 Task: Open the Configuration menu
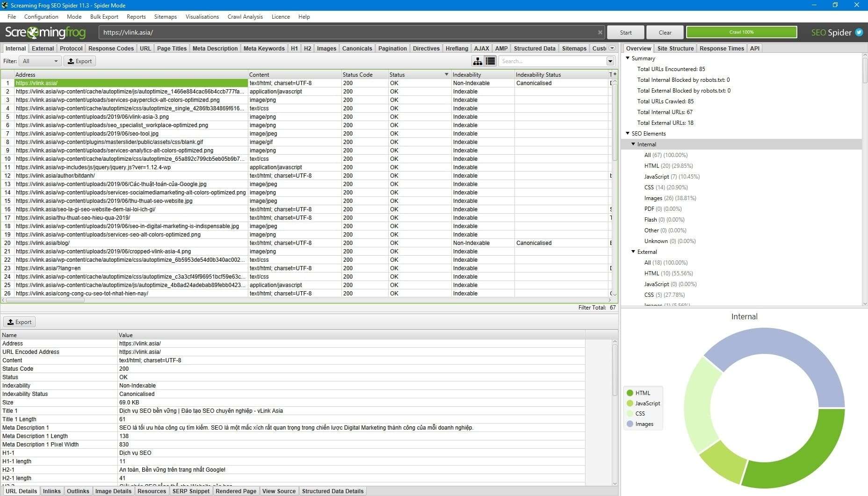pyautogui.click(x=41, y=17)
